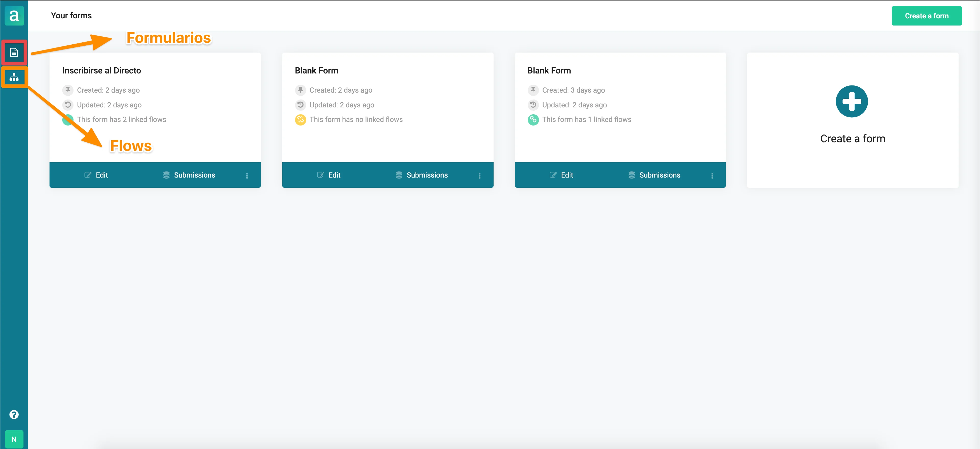Click the help question mark icon
This screenshot has width=980, height=449.
(x=14, y=414)
